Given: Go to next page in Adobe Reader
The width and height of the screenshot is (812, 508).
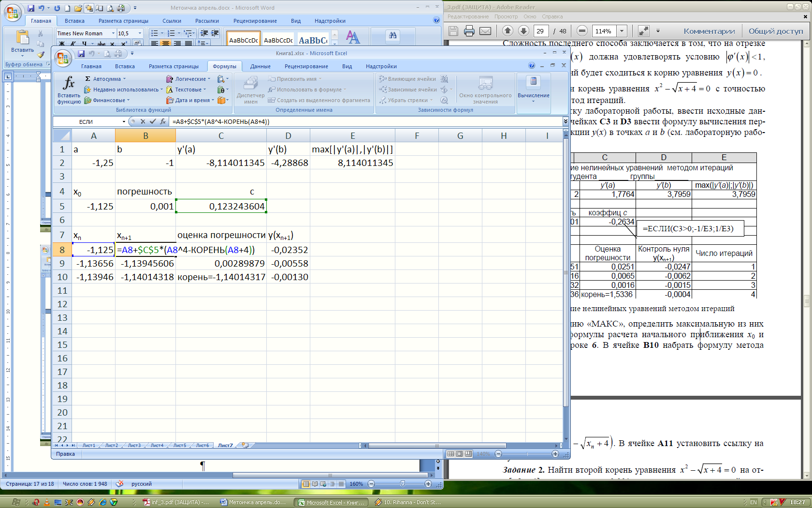Looking at the screenshot, I should (523, 31).
